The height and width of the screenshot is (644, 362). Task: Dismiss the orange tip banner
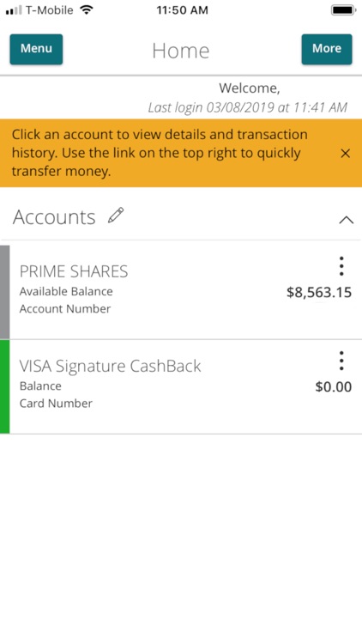pyautogui.click(x=346, y=153)
